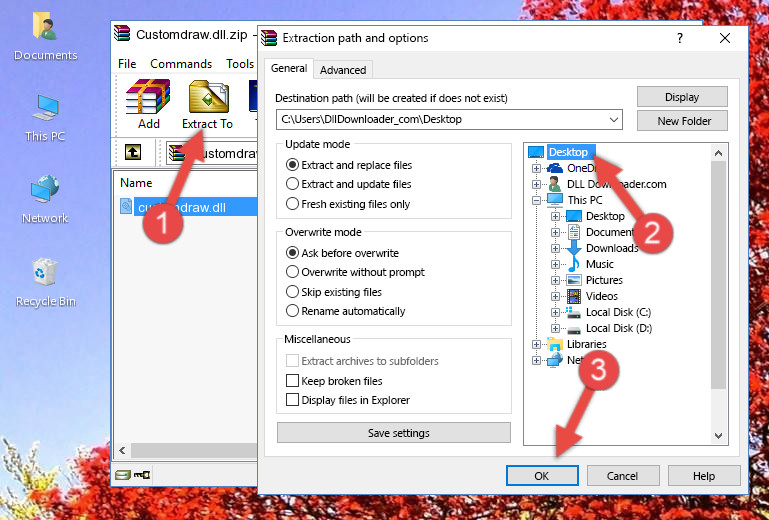769x520 pixels.
Task: Click the Name column header in WinRAR
Action: (x=136, y=183)
